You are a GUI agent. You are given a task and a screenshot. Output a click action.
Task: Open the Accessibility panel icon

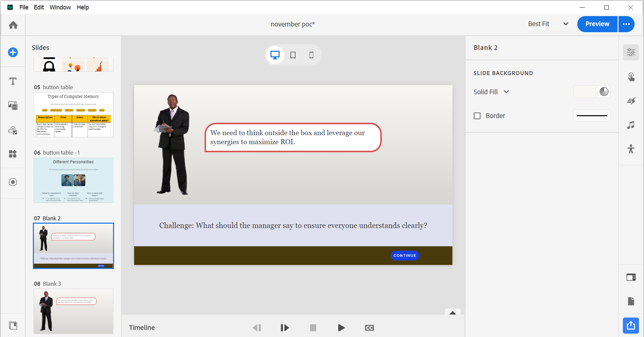point(631,149)
